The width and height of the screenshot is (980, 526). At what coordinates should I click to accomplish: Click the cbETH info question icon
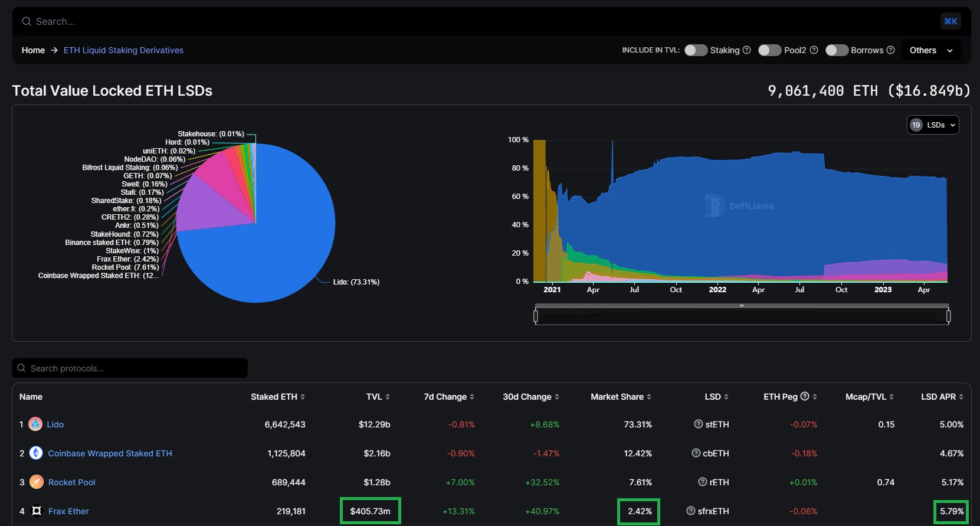pos(696,453)
